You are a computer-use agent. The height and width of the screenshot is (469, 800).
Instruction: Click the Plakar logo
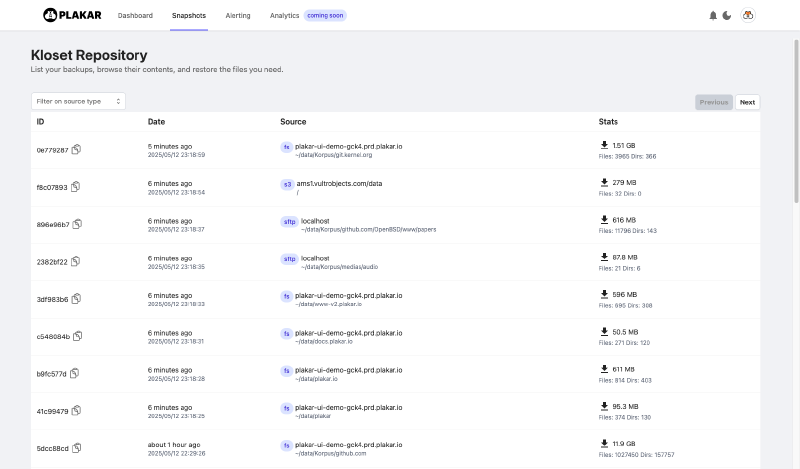coord(72,15)
